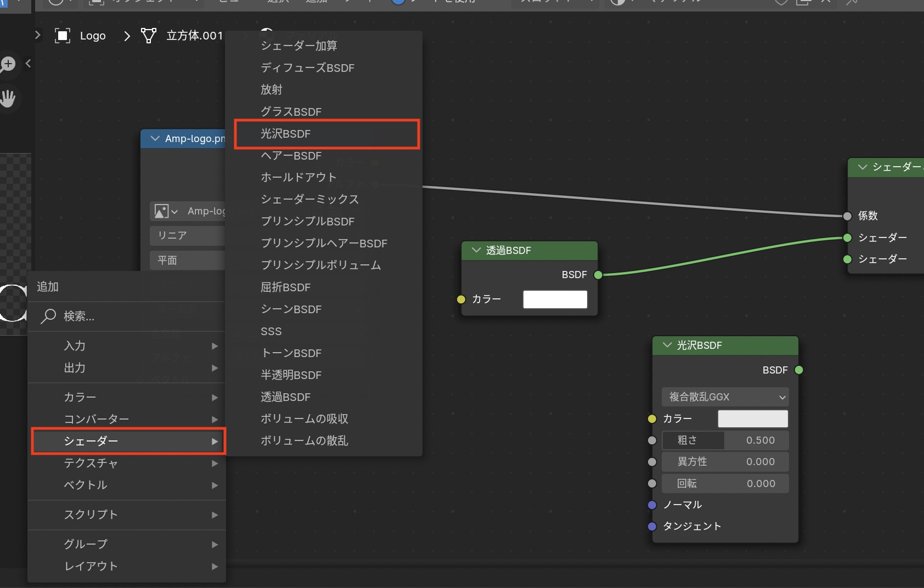Screen dimensions: 924x588
Task: Click the Logo object icon in breadcrumb
Action: point(63,36)
